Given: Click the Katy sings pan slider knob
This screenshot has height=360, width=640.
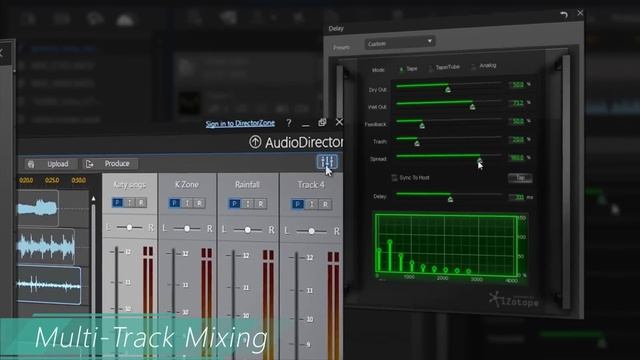Looking at the screenshot, I should (x=129, y=227).
